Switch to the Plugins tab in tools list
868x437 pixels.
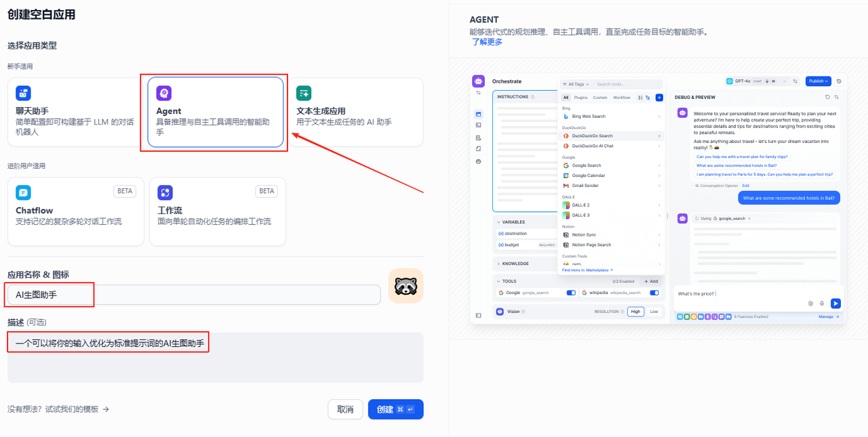coord(581,98)
